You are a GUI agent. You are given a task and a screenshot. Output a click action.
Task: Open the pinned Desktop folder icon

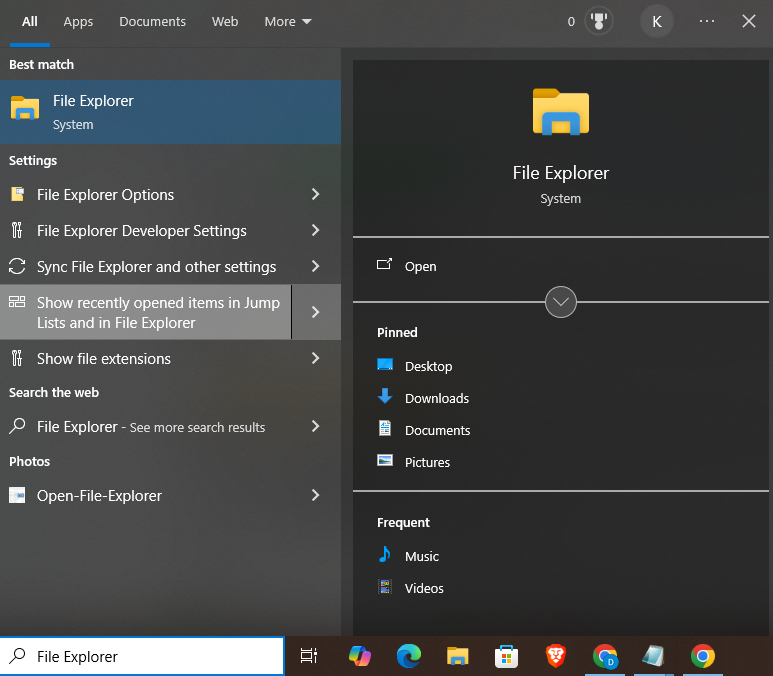385,365
